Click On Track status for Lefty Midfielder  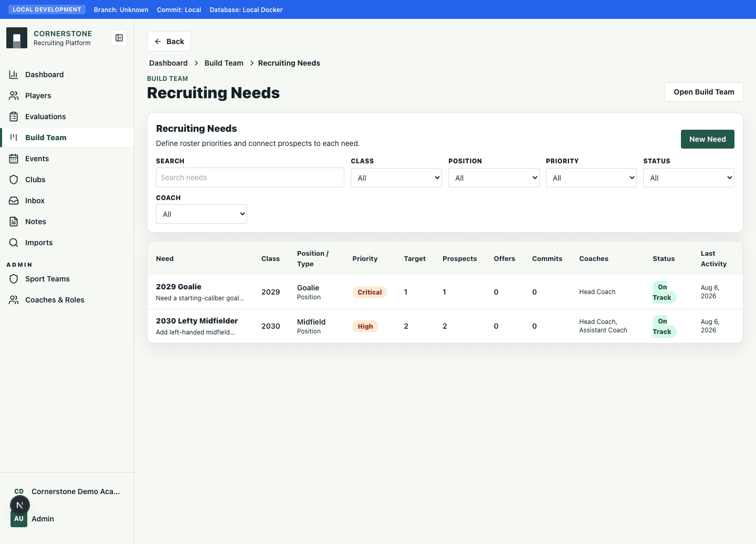click(664, 326)
